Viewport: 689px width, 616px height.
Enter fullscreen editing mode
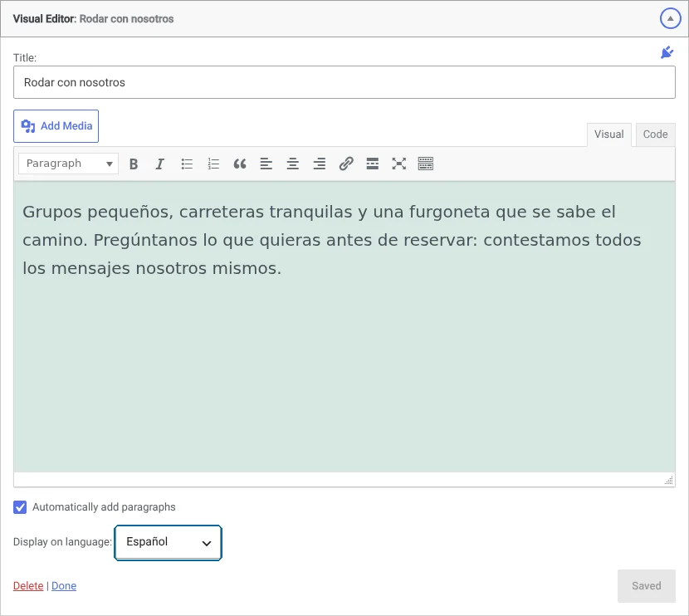(399, 164)
